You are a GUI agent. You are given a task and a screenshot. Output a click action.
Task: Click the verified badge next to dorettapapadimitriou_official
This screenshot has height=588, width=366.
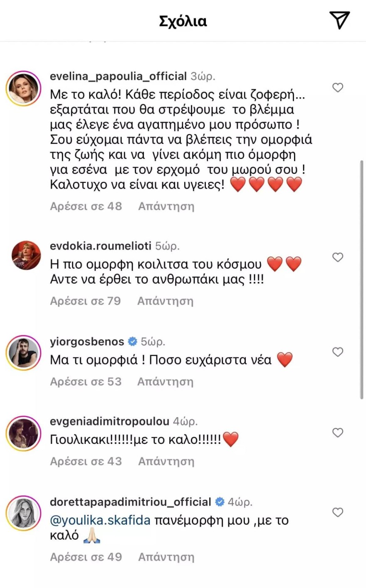tap(219, 502)
